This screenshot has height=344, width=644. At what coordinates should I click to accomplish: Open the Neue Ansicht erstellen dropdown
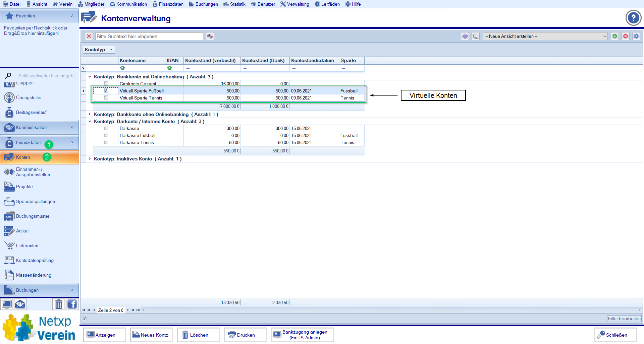[x=545, y=36]
